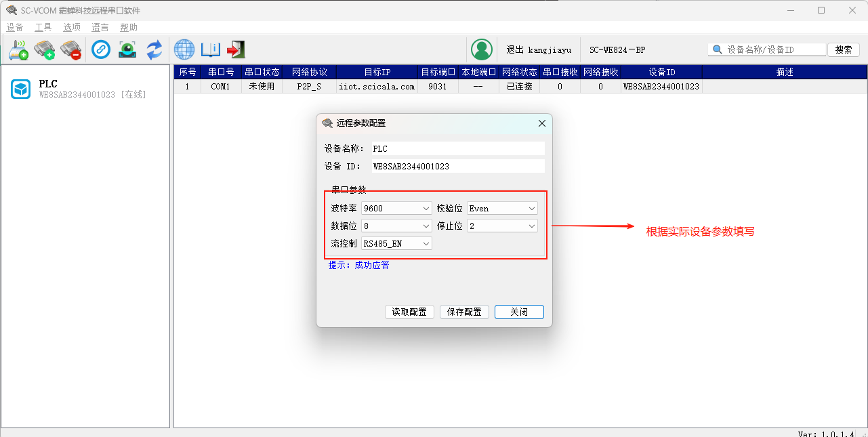Click the 本地端口 column header

[x=478, y=72]
